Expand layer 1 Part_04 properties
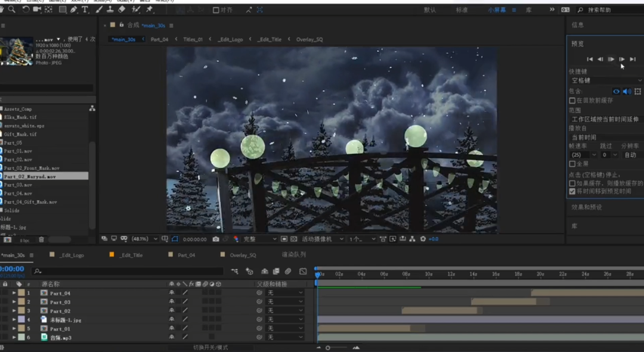Screen dimensions: 644x352 pyautogui.click(x=14, y=293)
